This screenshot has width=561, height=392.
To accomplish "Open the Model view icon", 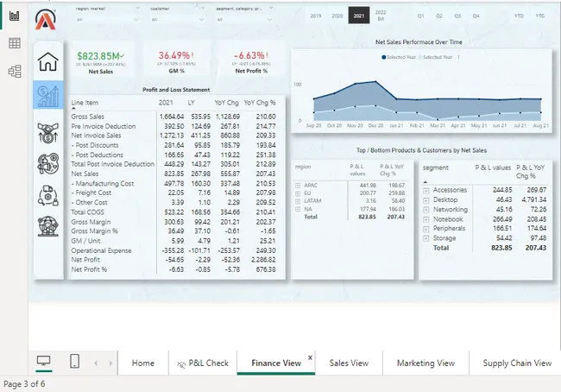I will click(15, 72).
